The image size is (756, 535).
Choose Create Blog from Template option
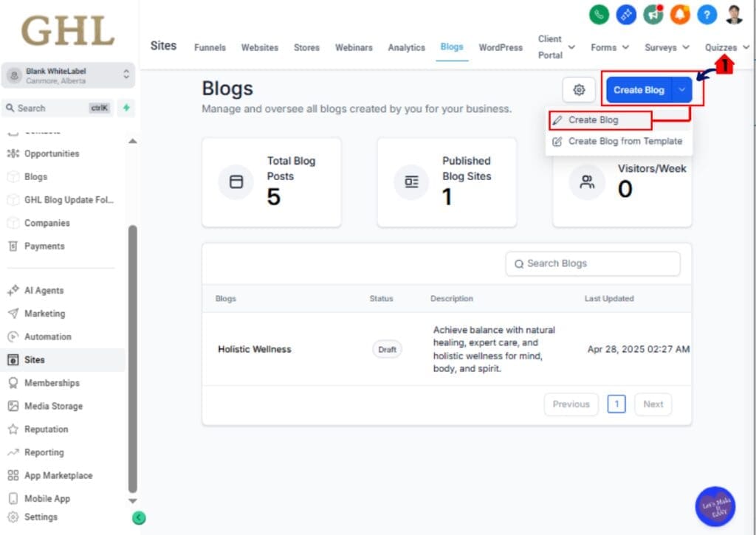(626, 141)
